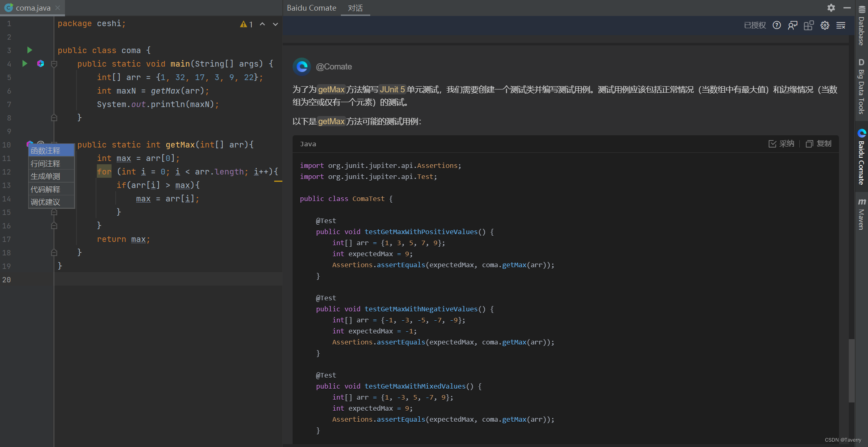
Task: Choose 生成单测 from Comate popup menu
Action: 51,177
